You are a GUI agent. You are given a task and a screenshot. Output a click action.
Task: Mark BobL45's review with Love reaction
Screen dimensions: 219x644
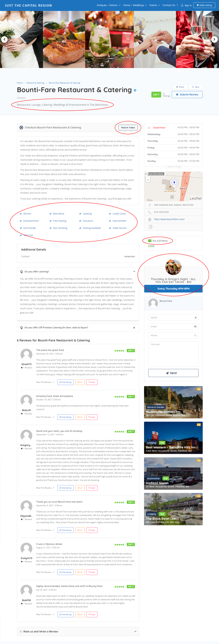(x=92, y=417)
